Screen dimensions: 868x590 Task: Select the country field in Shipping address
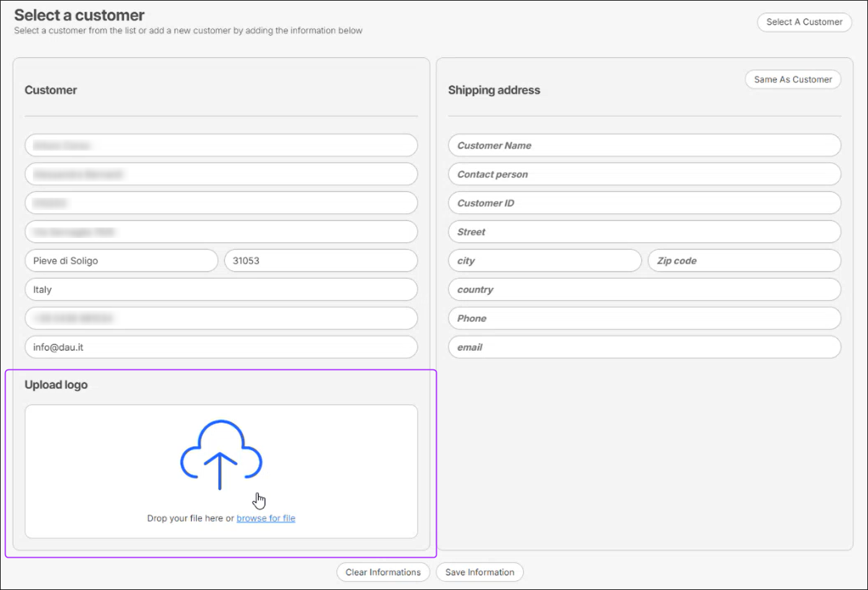[x=644, y=289]
